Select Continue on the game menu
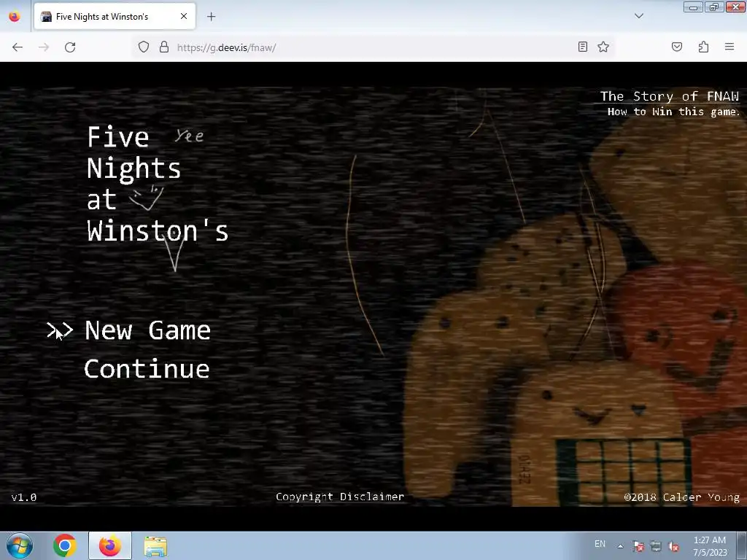The width and height of the screenshot is (747, 560). 147,369
